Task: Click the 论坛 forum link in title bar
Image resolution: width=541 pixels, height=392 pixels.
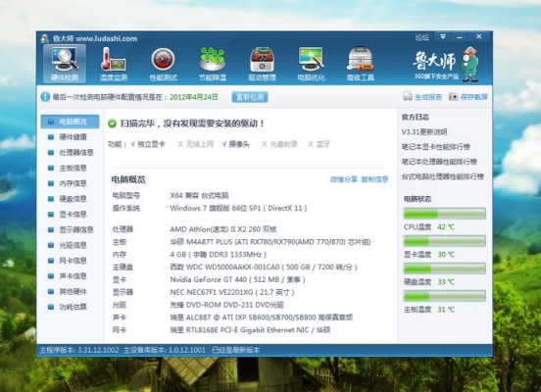Action: coord(422,37)
